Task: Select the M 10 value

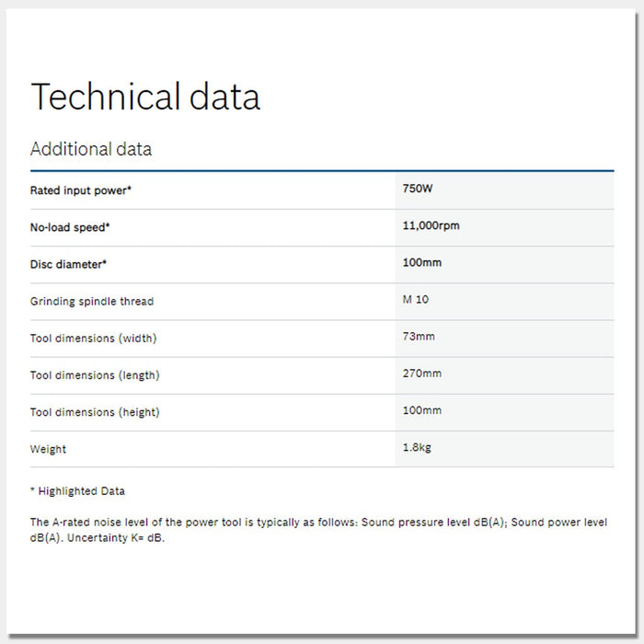Action: point(416,300)
